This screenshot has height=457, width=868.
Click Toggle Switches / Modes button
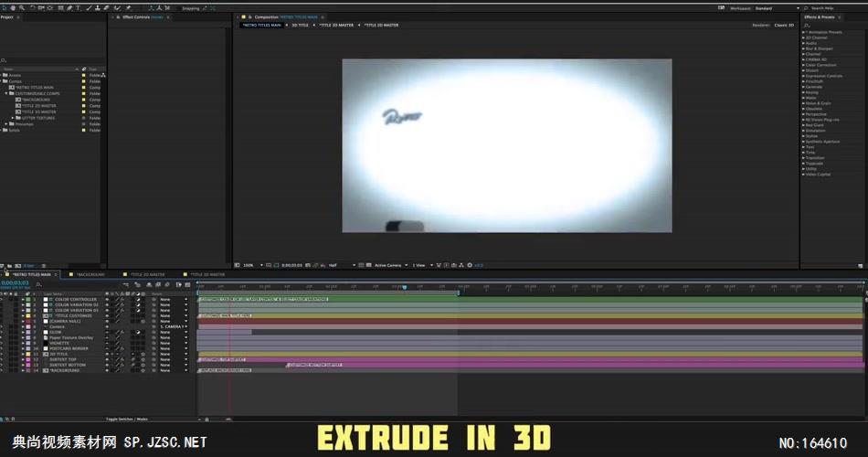click(127, 419)
